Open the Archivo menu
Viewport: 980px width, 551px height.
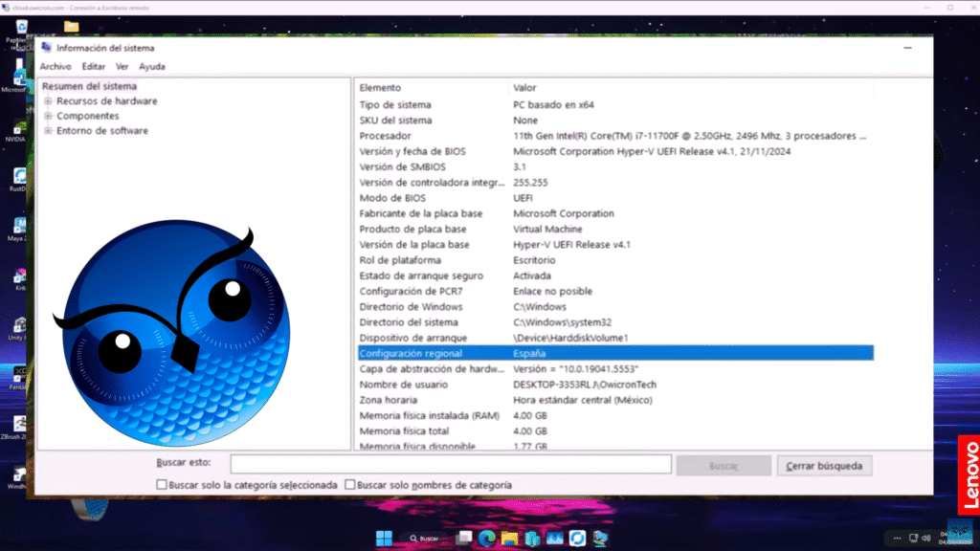click(x=56, y=67)
